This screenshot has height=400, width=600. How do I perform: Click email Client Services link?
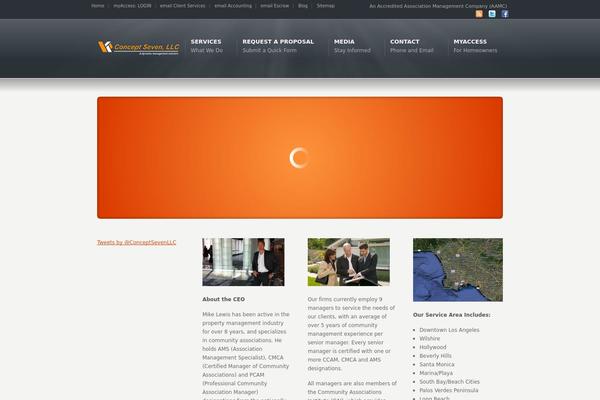[x=183, y=6]
